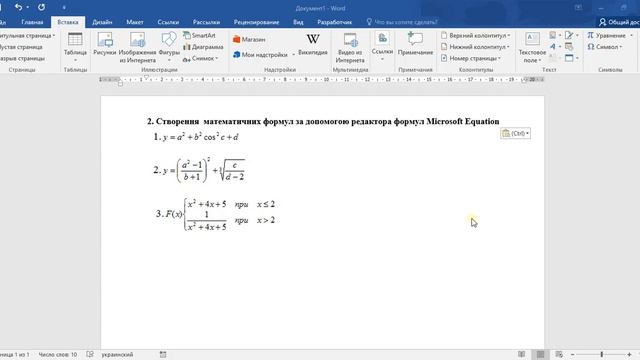Click the Рисунки (Pictures) icon

click(x=105, y=44)
